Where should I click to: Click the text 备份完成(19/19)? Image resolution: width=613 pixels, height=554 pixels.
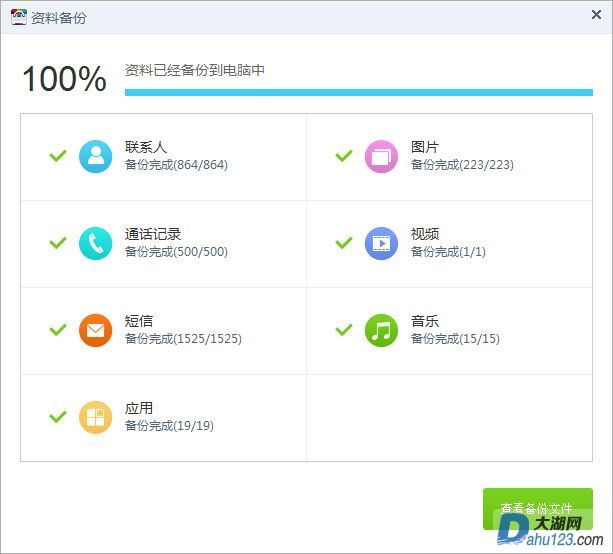tap(169, 425)
